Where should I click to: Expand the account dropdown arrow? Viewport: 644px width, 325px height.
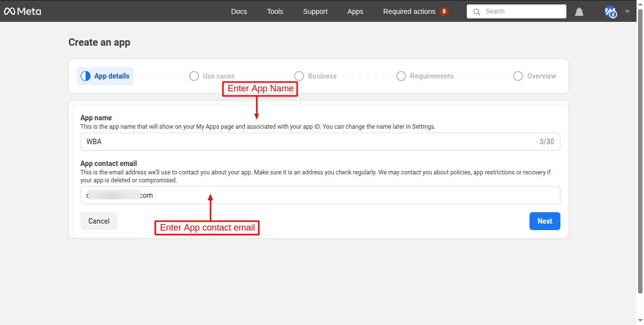(x=627, y=11)
